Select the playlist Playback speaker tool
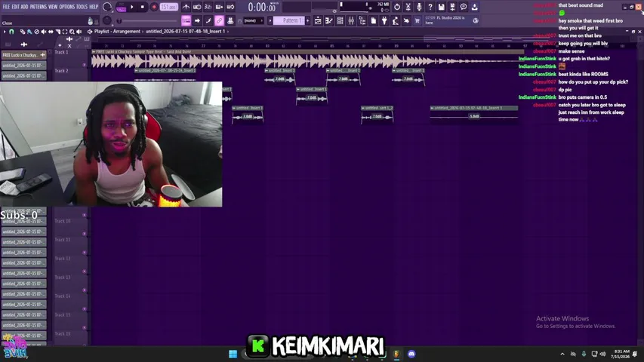The width and height of the screenshot is (644, 362). pyautogui.click(x=79, y=32)
